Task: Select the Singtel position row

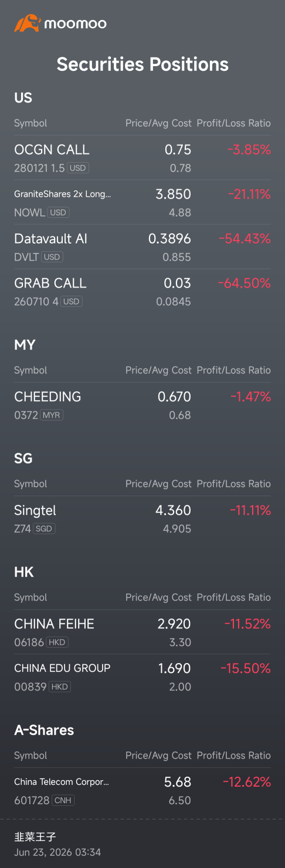Action: click(x=142, y=519)
